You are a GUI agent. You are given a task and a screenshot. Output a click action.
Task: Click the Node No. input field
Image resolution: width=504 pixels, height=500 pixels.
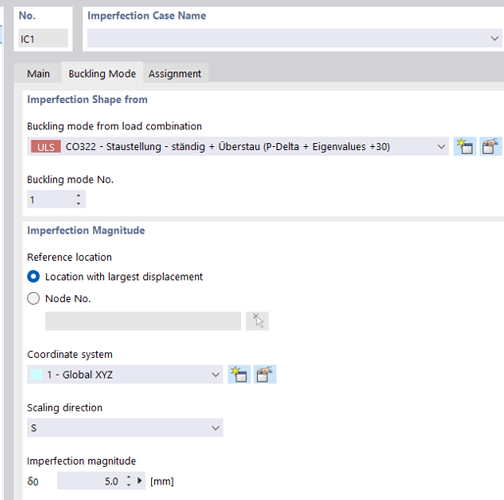click(143, 321)
